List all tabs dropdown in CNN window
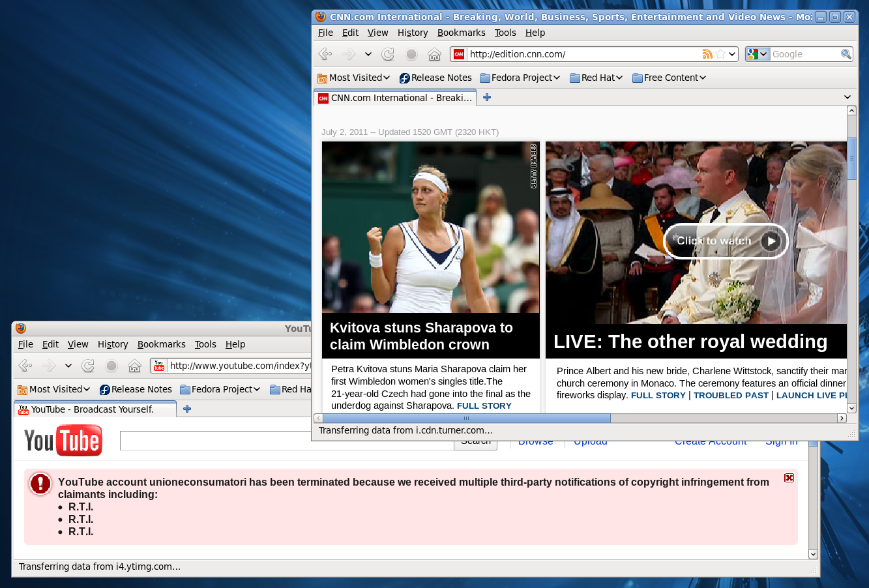Viewport: 869px width, 588px height. pyautogui.click(x=847, y=97)
